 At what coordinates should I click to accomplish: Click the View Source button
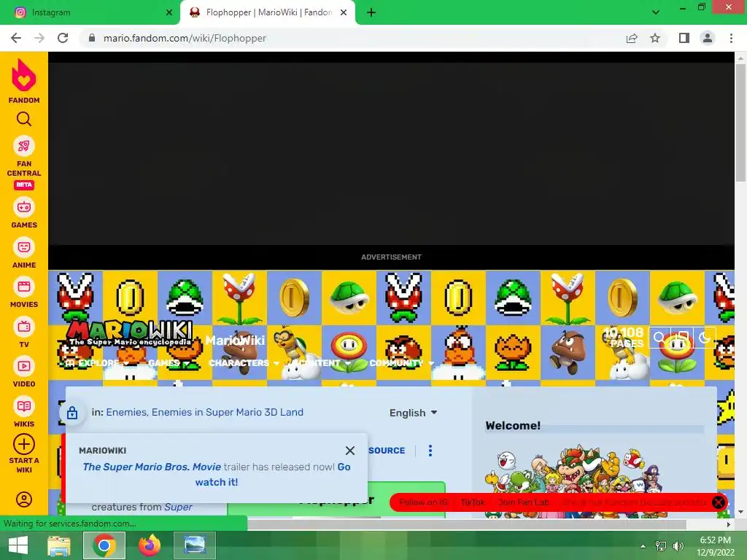click(x=387, y=451)
